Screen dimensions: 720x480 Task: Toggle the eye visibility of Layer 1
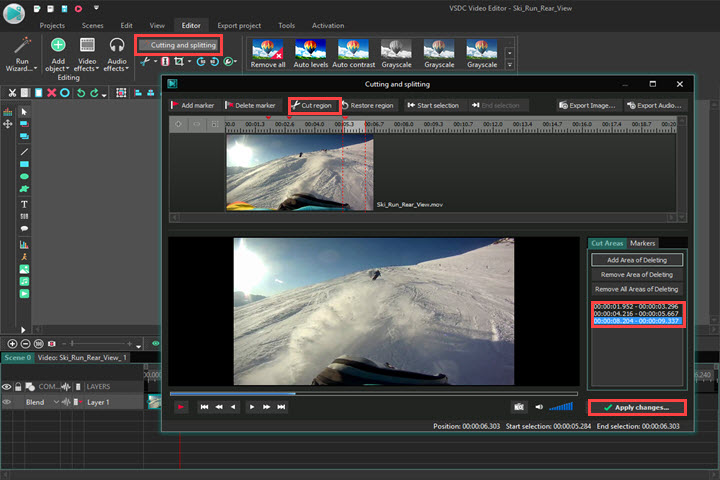[x=7, y=402]
